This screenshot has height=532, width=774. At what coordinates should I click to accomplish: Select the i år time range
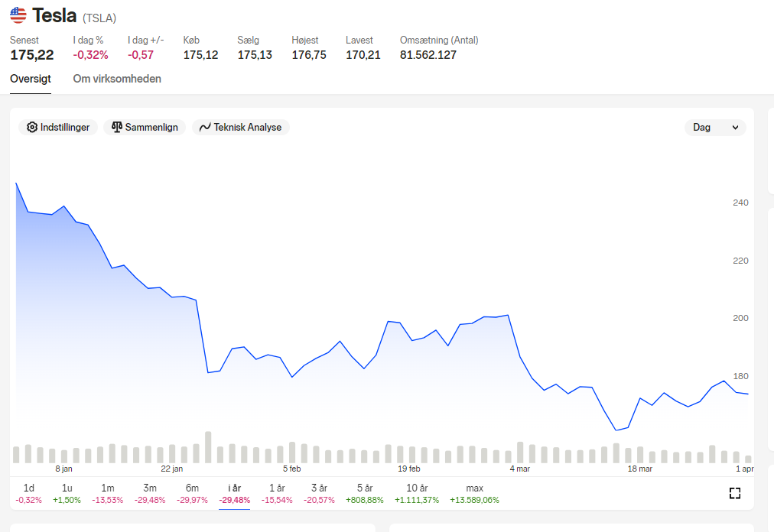click(235, 494)
